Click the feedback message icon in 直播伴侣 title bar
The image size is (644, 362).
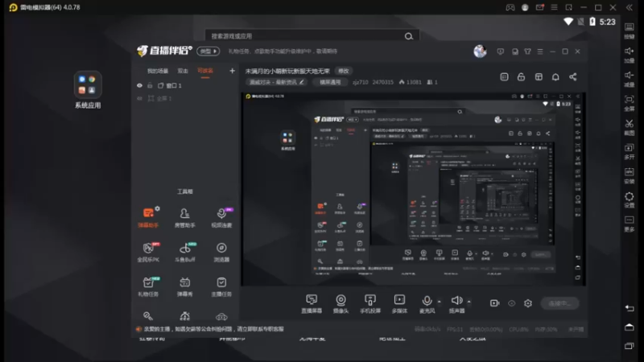[500, 51]
